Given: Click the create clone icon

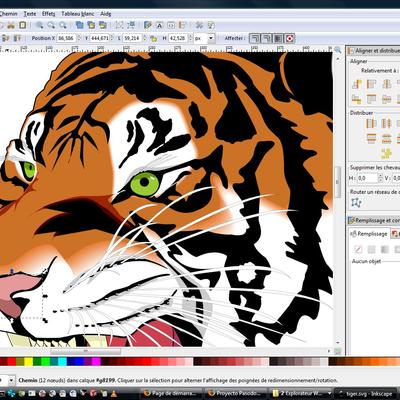Looking at the screenshot, I should pyautogui.click(x=91, y=25).
